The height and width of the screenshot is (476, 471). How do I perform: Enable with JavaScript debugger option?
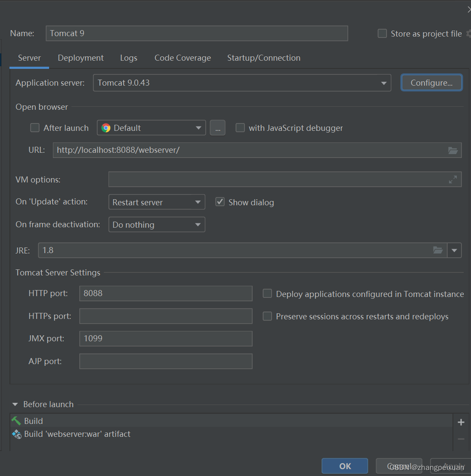[240, 128]
